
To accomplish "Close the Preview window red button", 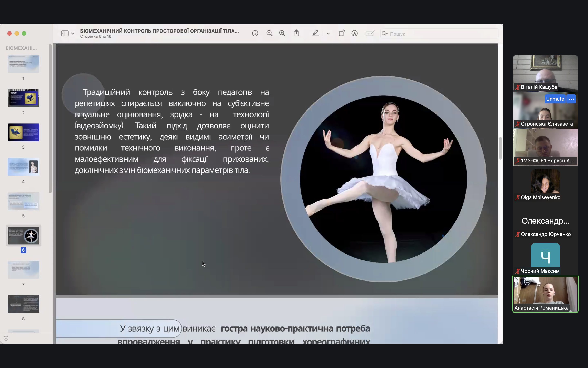I will 9,33.
